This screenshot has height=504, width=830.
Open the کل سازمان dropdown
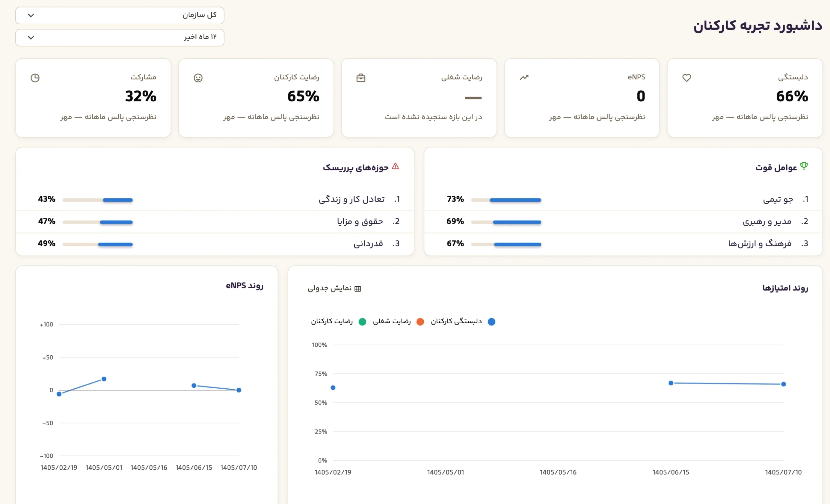tap(120, 16)
